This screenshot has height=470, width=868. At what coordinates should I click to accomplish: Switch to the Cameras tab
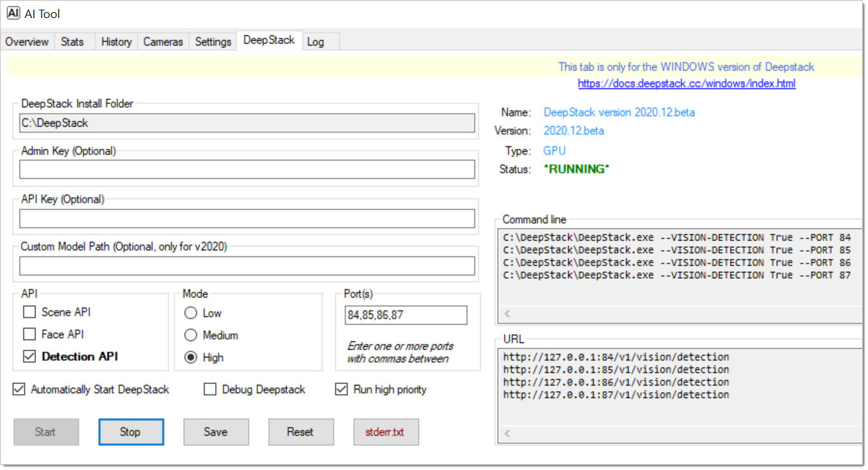[x=162, y=41]
